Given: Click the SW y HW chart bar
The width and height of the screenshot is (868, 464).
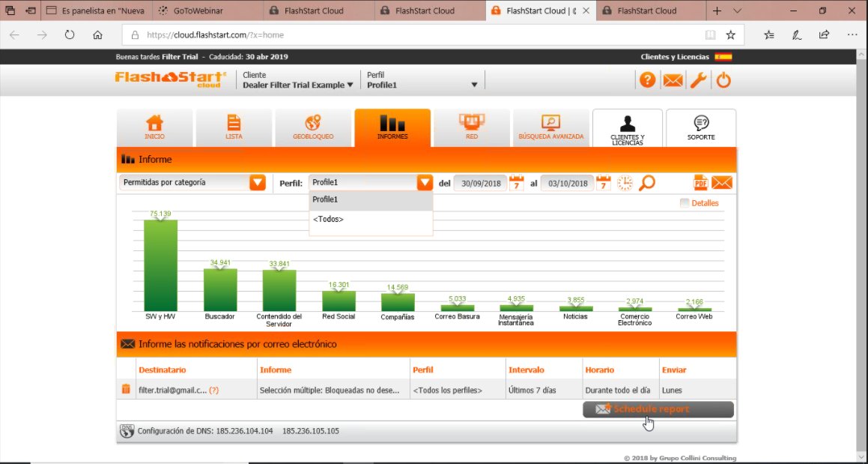Looking at the screenshot, I should click(x=160, y=265).
